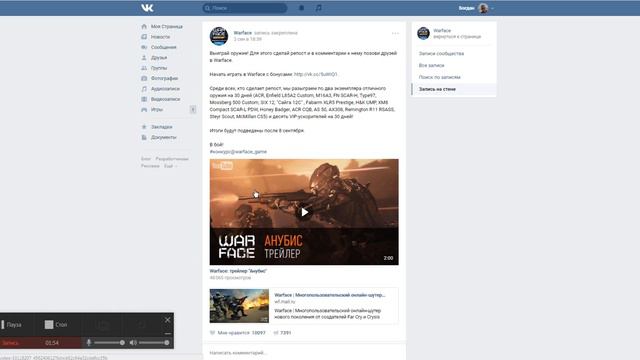Viewport: 640px width, 360px height.
Task: Open the VK logo home link
Action: pos(147,8)
